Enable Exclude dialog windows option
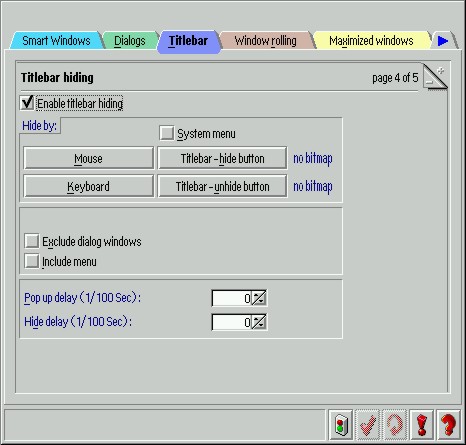 point(32,241)
